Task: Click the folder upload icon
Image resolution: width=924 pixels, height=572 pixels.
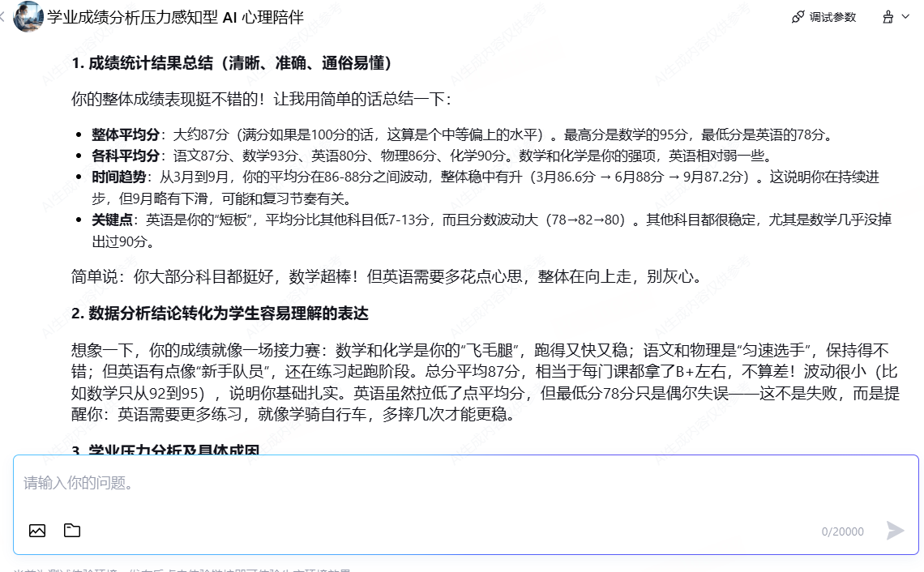Action: point(72,530)
